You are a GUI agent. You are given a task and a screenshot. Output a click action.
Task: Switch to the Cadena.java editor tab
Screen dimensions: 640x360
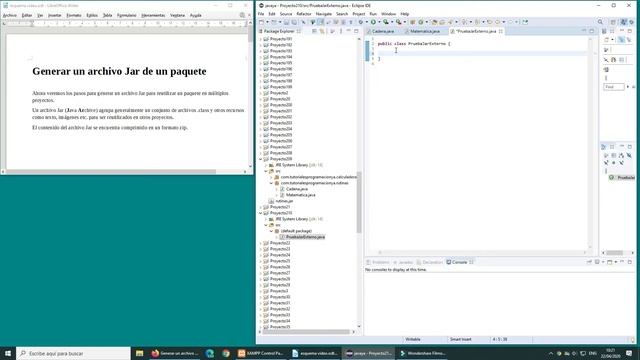[x=381, y=31]
